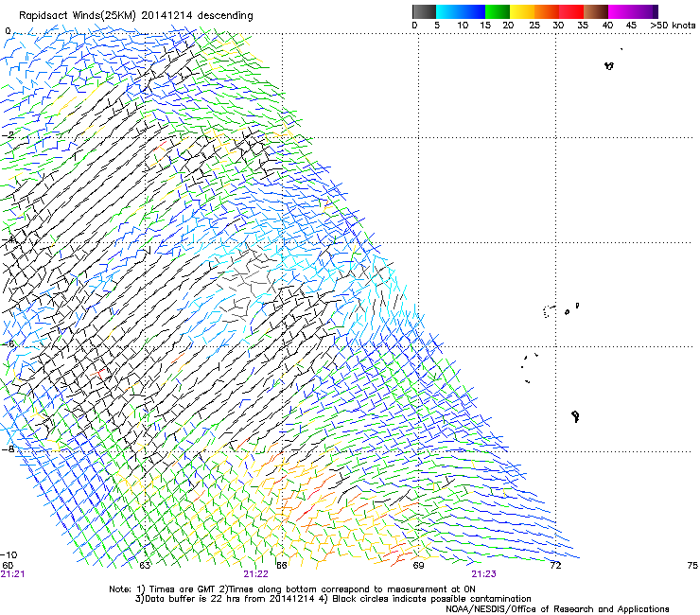Viewport: 700px width, 615px height.
Task: Click the yellow 20-25 knots legend segment
Action: [x=522, y=11]
